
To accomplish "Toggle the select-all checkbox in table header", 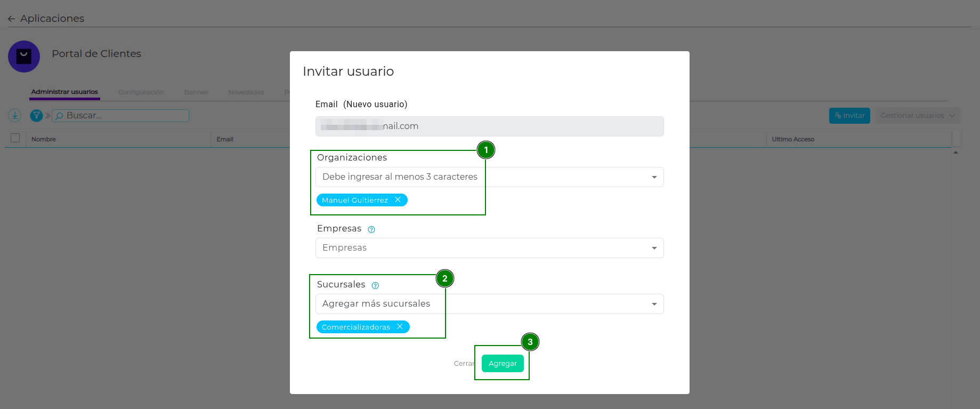I will pyautogui.click(x=15, y=138).
